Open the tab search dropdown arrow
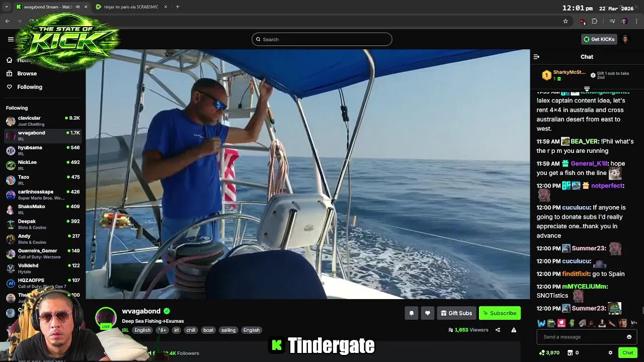This screenshot has height=362, width=644. pos(7,7)
